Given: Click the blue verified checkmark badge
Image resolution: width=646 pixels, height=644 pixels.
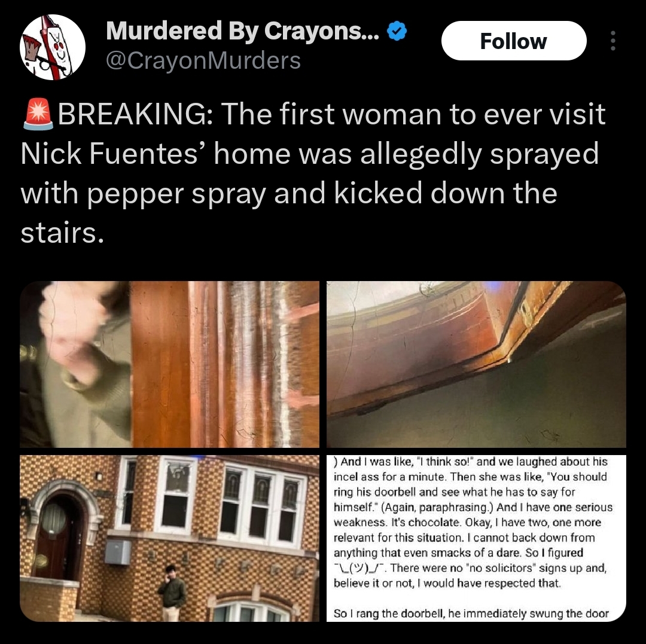Looking at the screenshot, I should [397, 31].
